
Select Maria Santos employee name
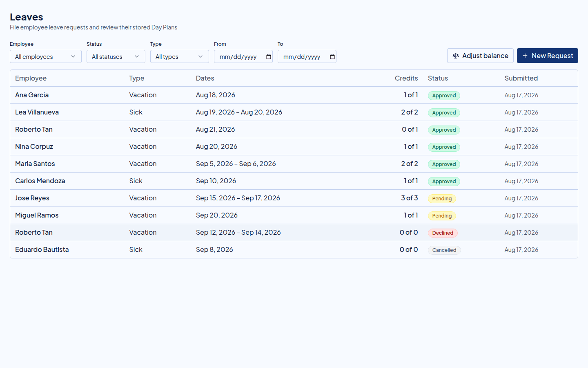[35, 164]
